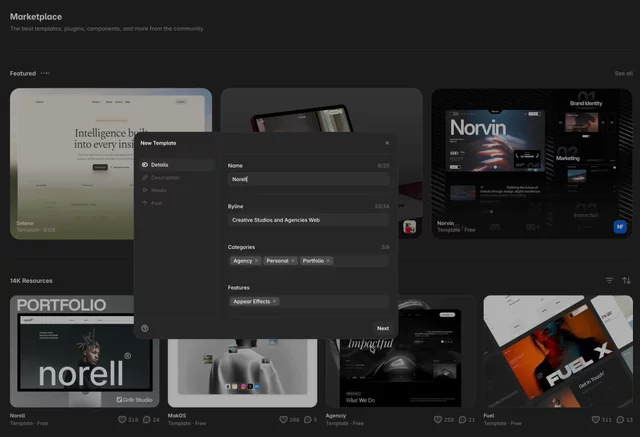Image resolution: width=640 pixels, height=437 pixels.
Task: Click the 14K Resources label
Action: tap(31, 281)
